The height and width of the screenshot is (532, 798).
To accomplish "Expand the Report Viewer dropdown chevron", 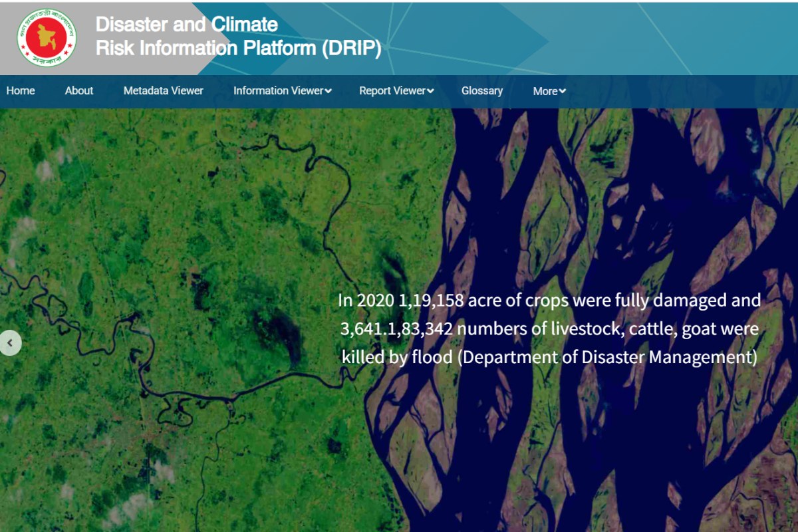I will [430, 91].
